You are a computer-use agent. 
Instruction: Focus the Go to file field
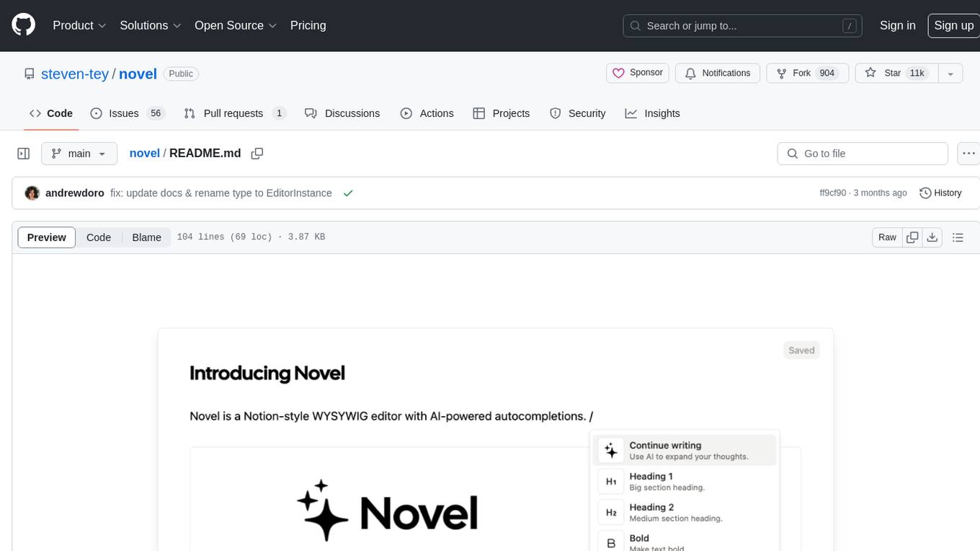pos(863,154)
